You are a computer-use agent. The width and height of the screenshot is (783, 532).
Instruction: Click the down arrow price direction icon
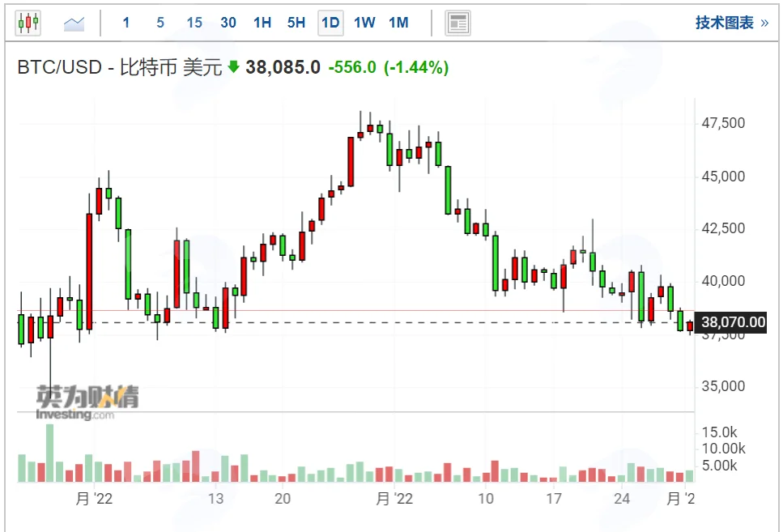(x=233, y=66)
